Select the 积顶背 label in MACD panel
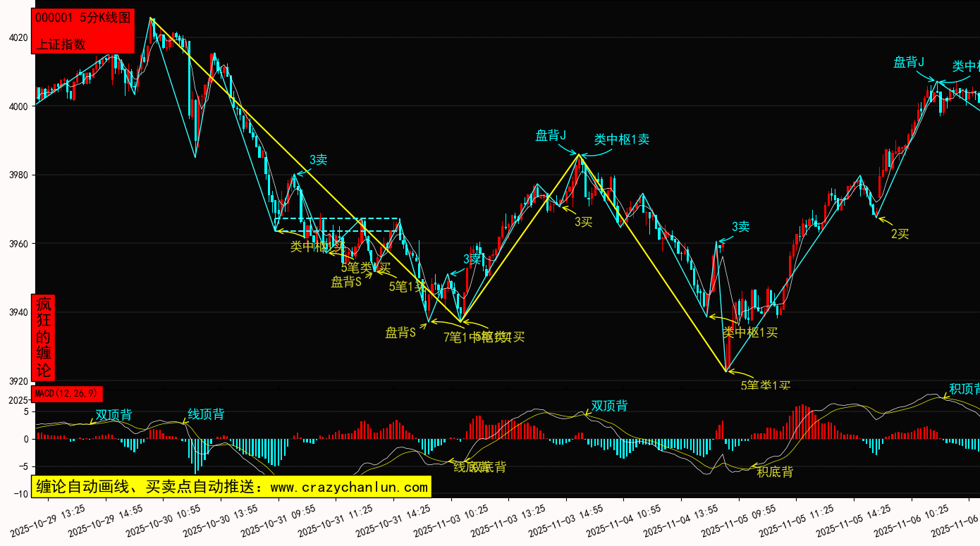This screenshot has height=546, width=980. tap(964, 389)
